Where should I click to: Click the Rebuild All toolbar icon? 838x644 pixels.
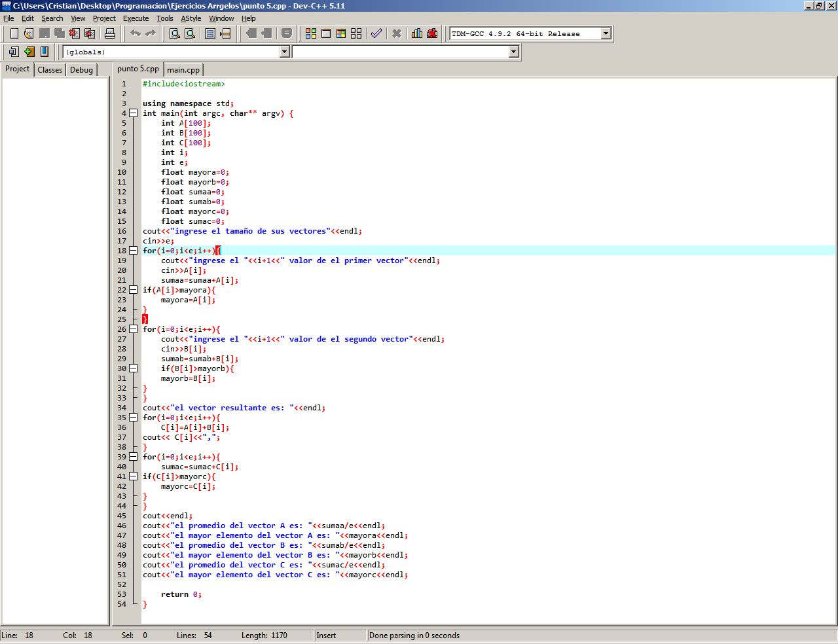(x=356, y=33)
